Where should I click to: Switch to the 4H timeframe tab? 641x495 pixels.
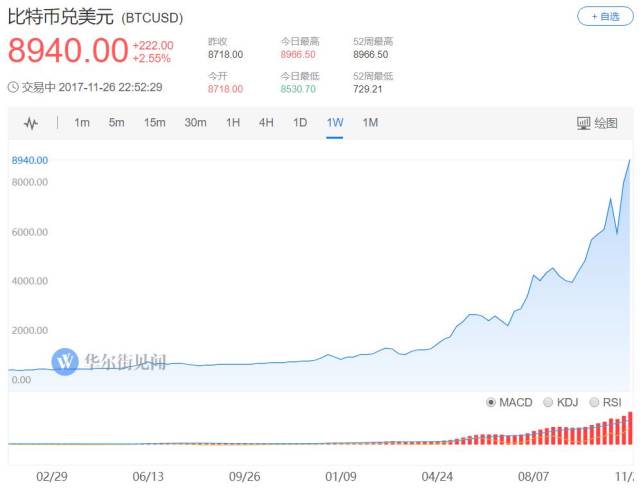266,123
